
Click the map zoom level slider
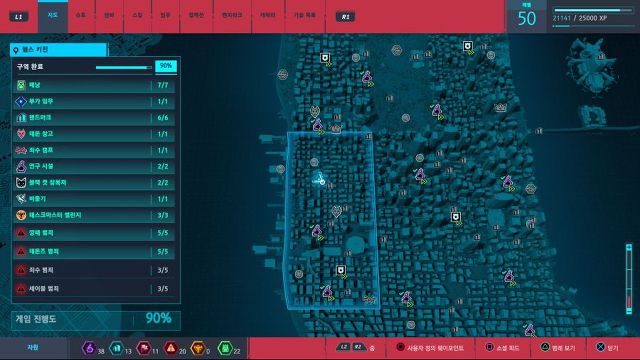(x=629, y=279)
